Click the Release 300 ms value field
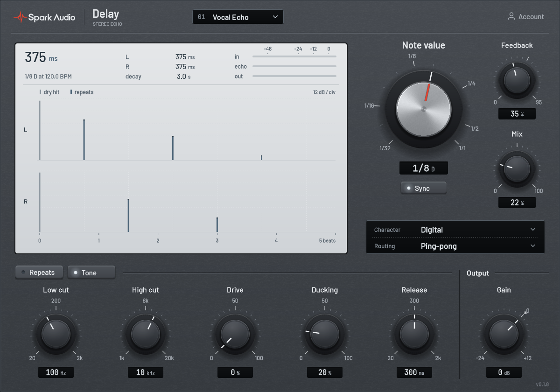The width and height of the screenshot is (560, 392). point(414,372)
